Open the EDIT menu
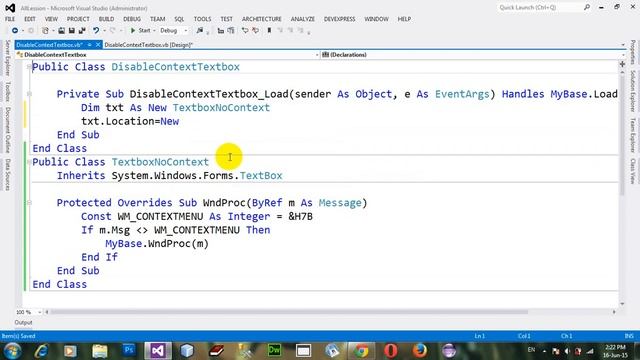The image size is (640, 360). click(x=30, y=19)
